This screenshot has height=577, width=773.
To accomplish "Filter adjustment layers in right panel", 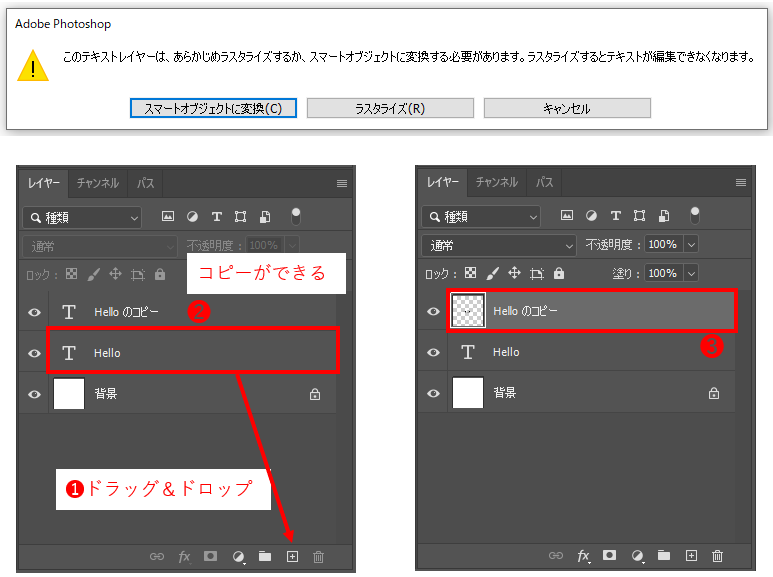I will tap(591, 216).
